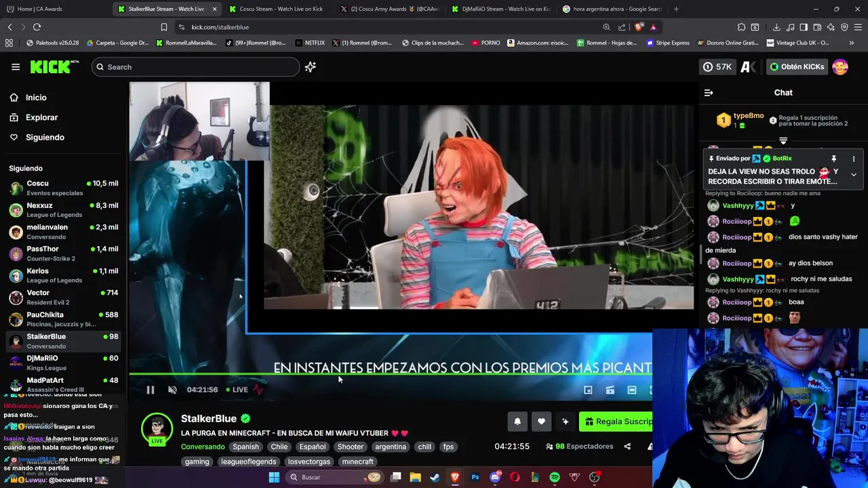Click the bookmark icon in address bar
This screenshot has height=488, width=868.
click(163, 27)
